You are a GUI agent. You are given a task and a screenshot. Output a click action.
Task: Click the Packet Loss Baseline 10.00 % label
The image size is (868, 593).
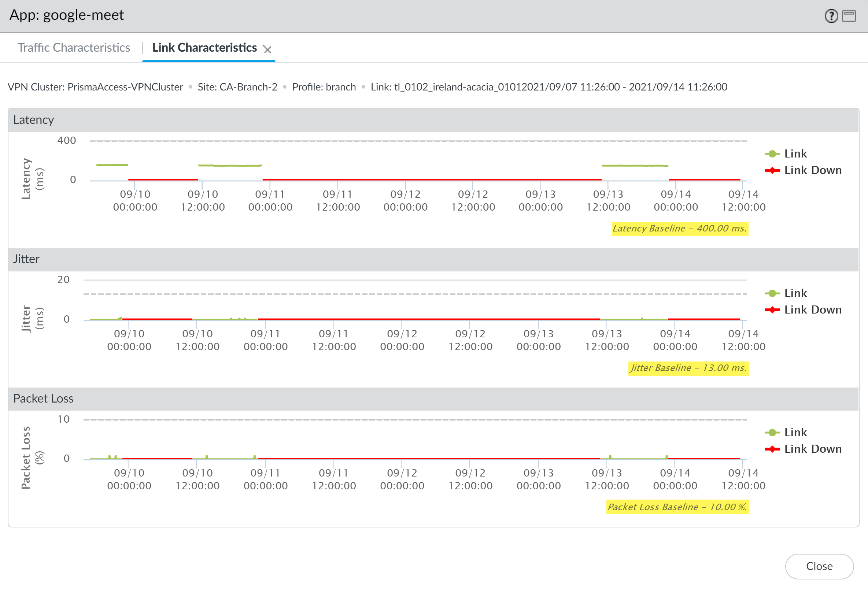[677, 507]
